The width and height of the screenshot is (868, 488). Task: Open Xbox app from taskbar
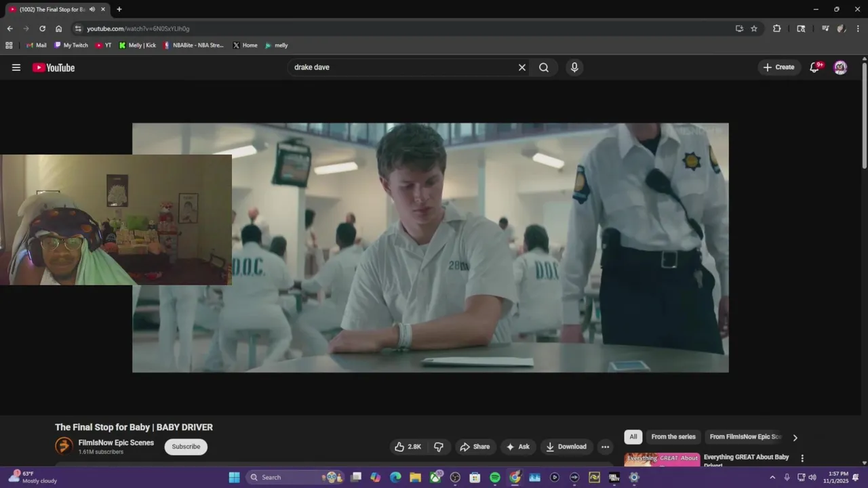point(435,477)
